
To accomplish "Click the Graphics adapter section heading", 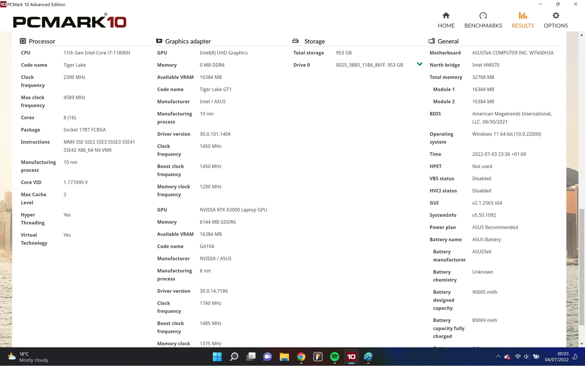I will click(x=188, y=41).
